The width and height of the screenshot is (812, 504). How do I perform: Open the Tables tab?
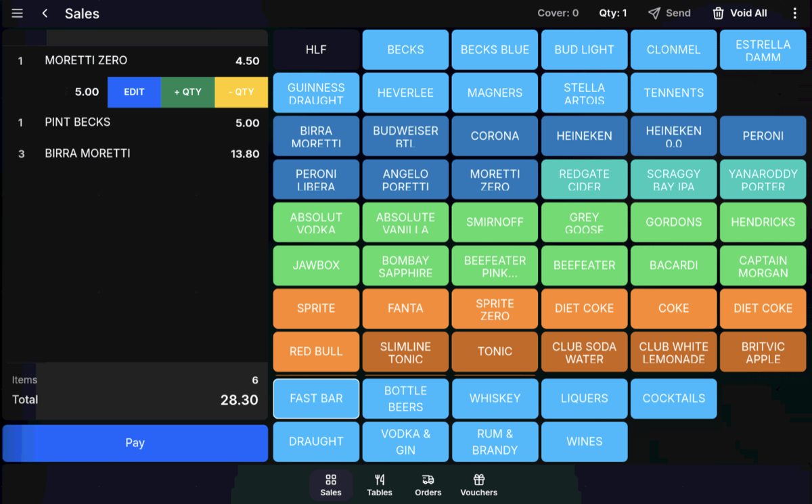click(x=380, y=485)
